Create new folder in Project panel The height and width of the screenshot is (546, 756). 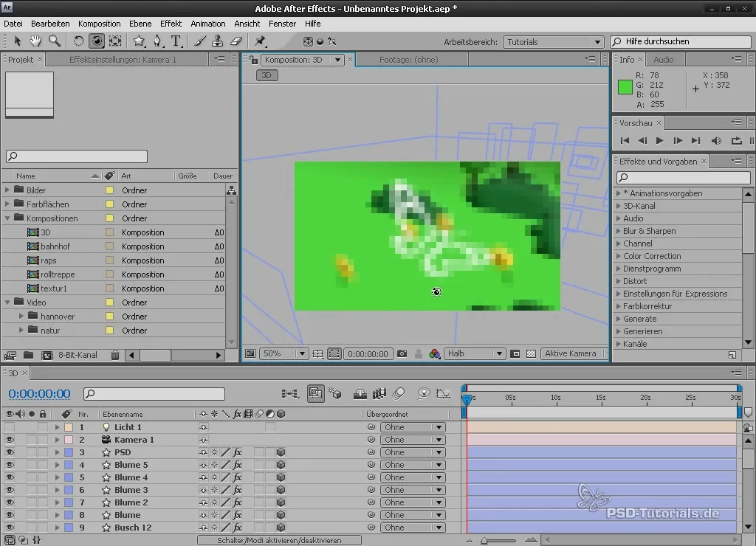[29, 355]
